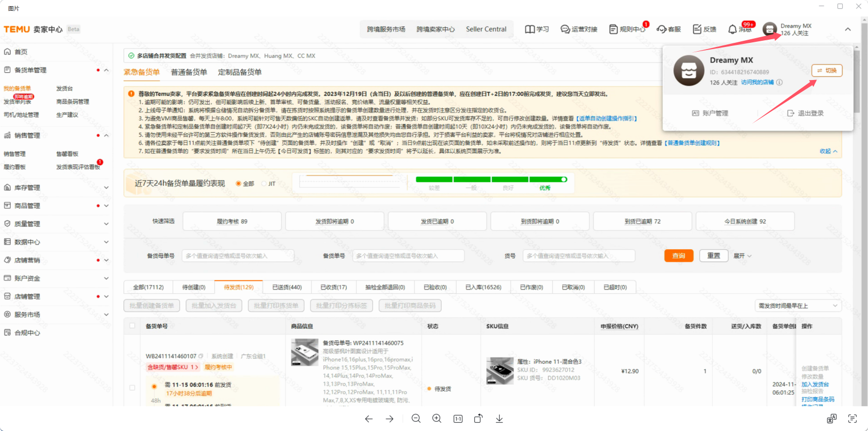The width and height of the screenshot is (868, 431).
Task: Go to next image with right arrow
Action: (x=390, y=419)
